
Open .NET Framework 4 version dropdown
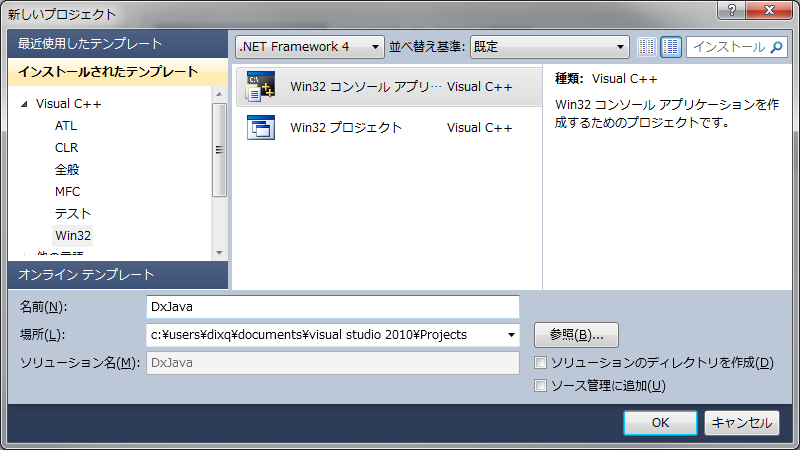pos(310,47)
